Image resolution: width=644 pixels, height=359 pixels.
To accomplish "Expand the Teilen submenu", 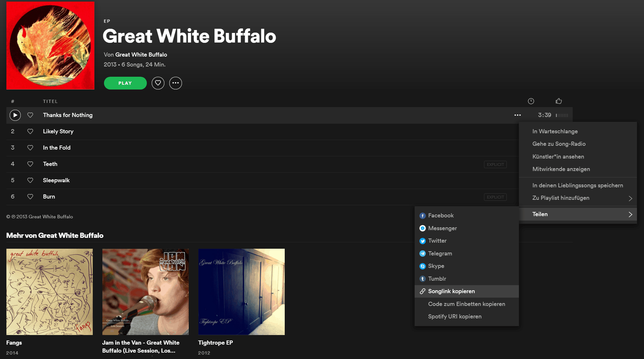I will [578, 214].
